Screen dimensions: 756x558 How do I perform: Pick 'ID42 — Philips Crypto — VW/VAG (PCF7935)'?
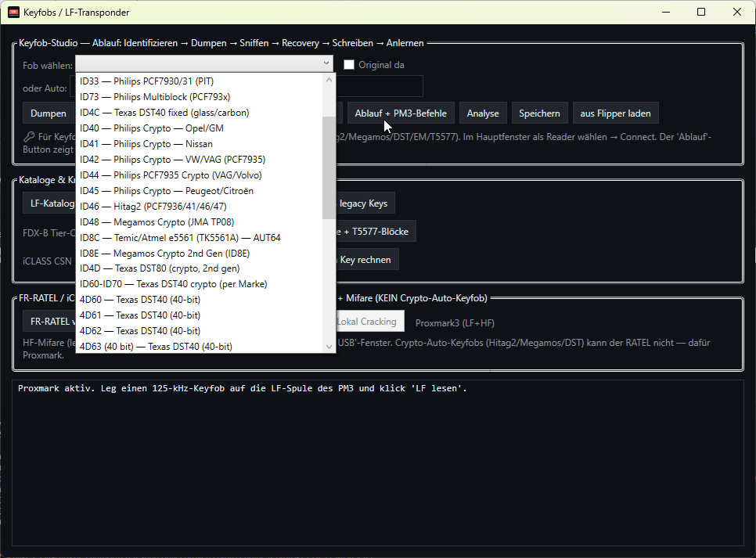[199, 159]
